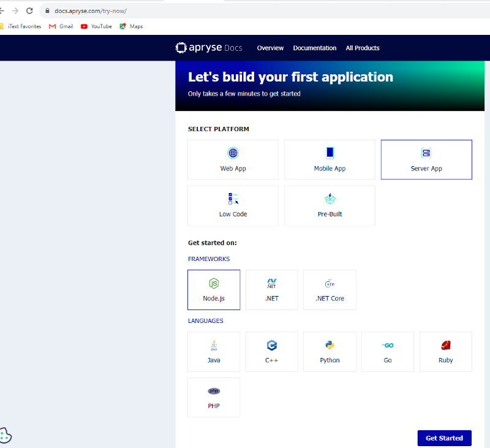Select the Server App icon
Viewport: 490px width, 448px height.
[426, 153]
